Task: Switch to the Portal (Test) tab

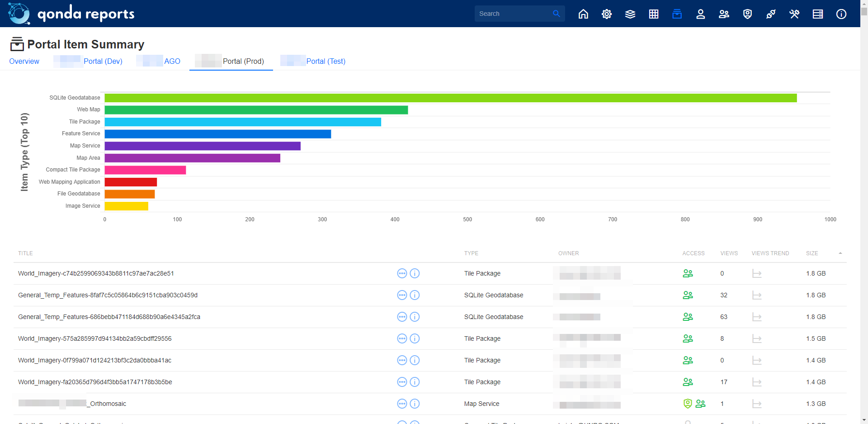Action: click(326, 61)
